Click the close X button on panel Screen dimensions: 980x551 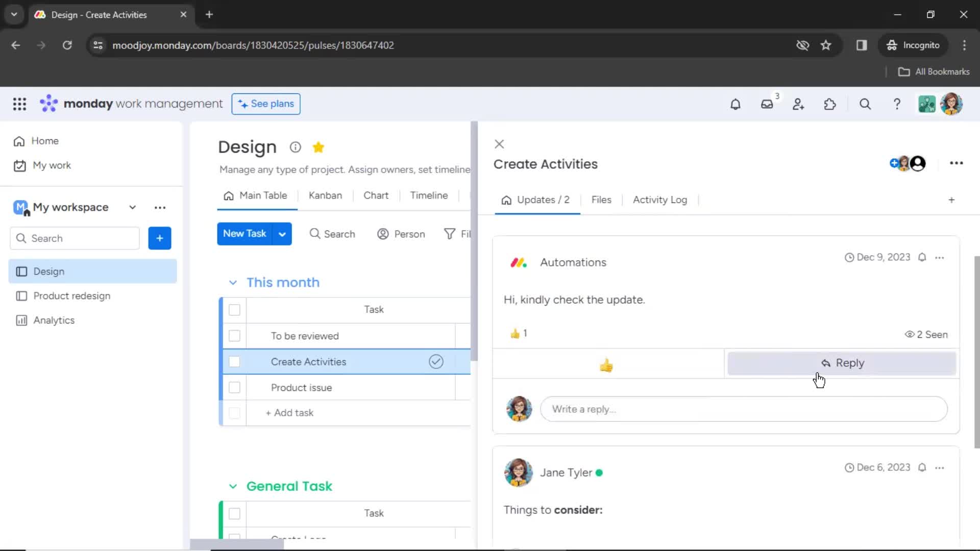tap(499, 143)
